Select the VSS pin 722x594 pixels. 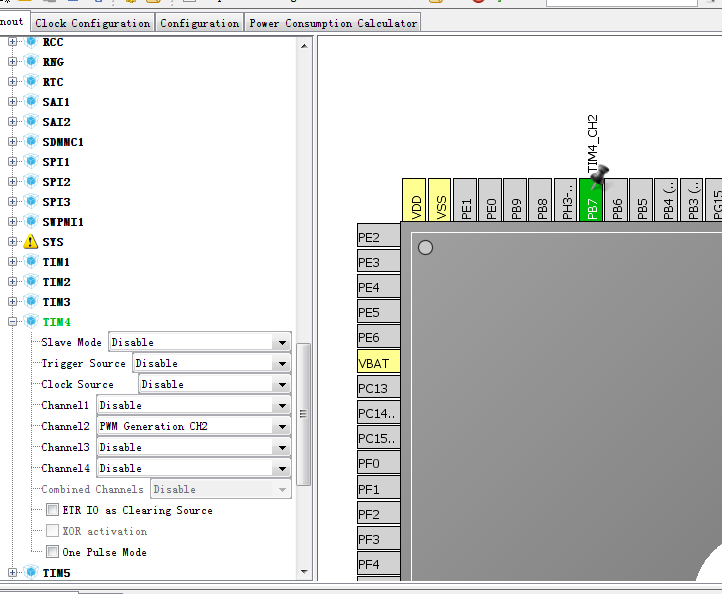pyautogui.click(x=439, y=200)
